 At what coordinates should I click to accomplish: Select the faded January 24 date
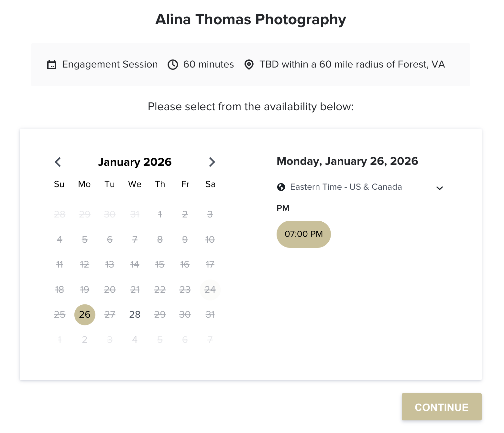[210, 290]
